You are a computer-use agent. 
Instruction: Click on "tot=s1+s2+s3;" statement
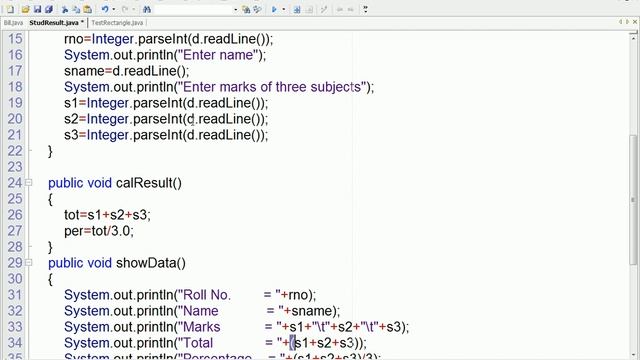tap(107, 215)
